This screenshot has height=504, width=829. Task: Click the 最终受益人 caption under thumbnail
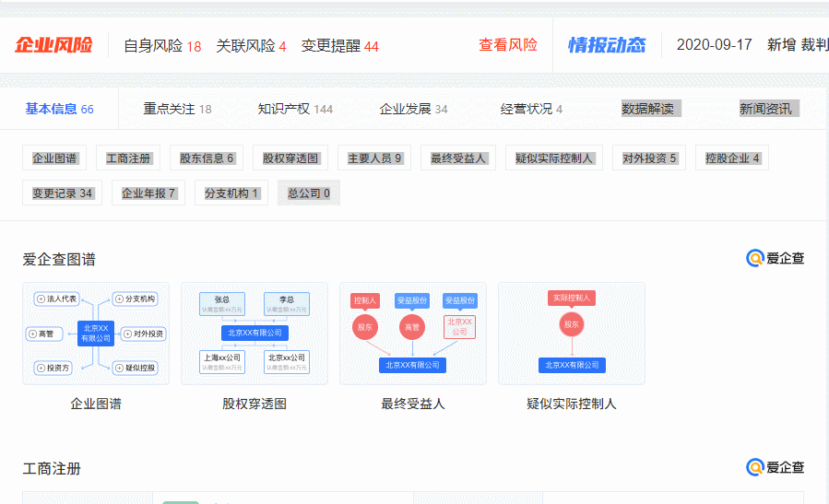[x=413, y=404]
